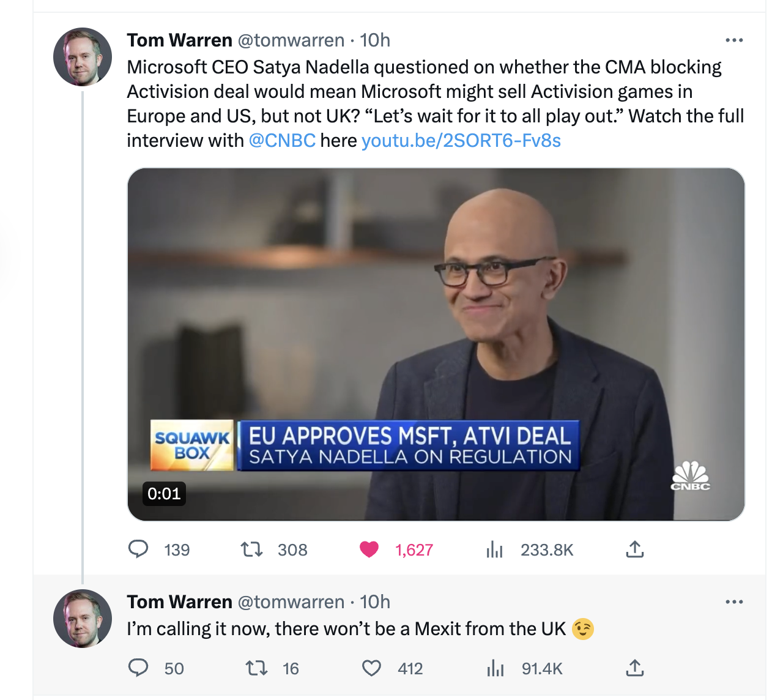Click the @tomwarren handle on the Mexit reply
The height and width of the screenshot is (700, 783).
(291, 602)
